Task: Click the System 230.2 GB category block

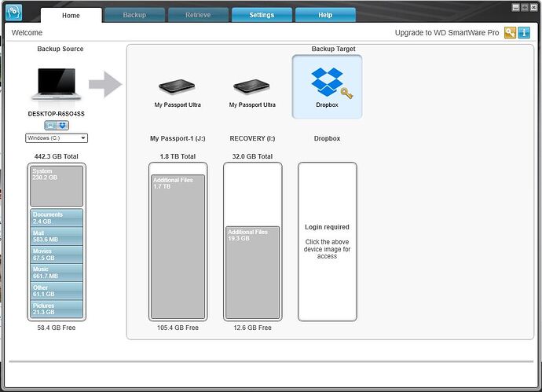Action: tap(57, 186)
